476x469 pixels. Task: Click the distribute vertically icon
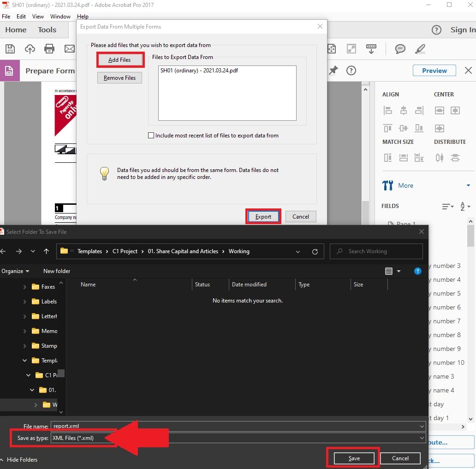(x=455, y=158)
